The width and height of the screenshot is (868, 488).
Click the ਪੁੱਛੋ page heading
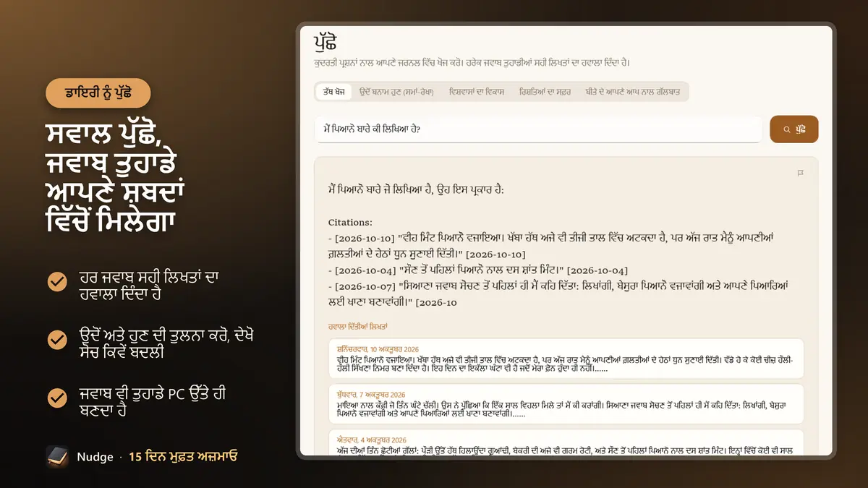point(325,43)
